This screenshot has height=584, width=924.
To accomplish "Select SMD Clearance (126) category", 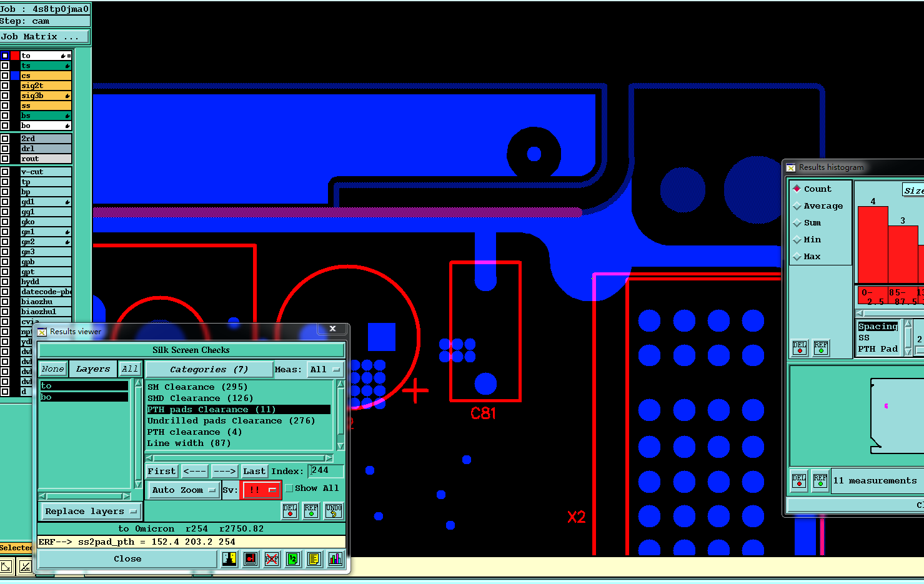I will click(x=200, y=398).
